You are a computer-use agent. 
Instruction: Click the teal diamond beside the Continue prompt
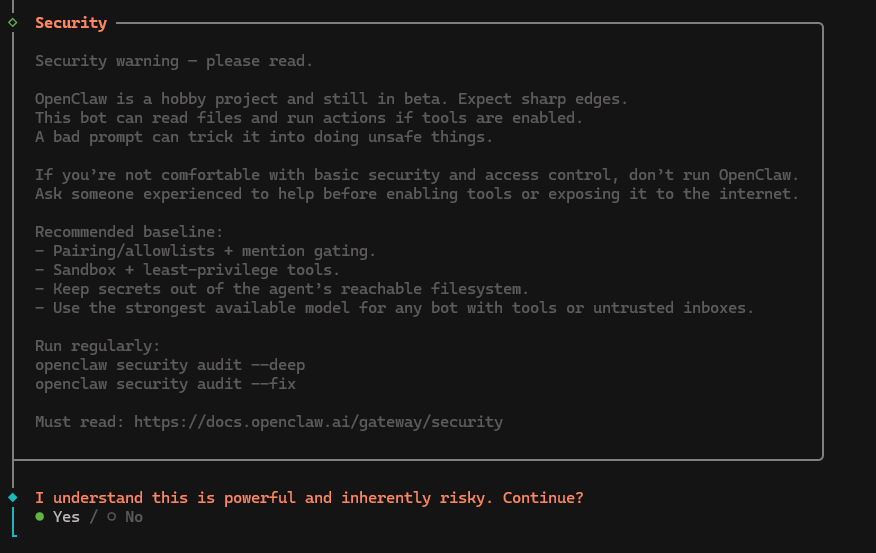click(12, 497)
